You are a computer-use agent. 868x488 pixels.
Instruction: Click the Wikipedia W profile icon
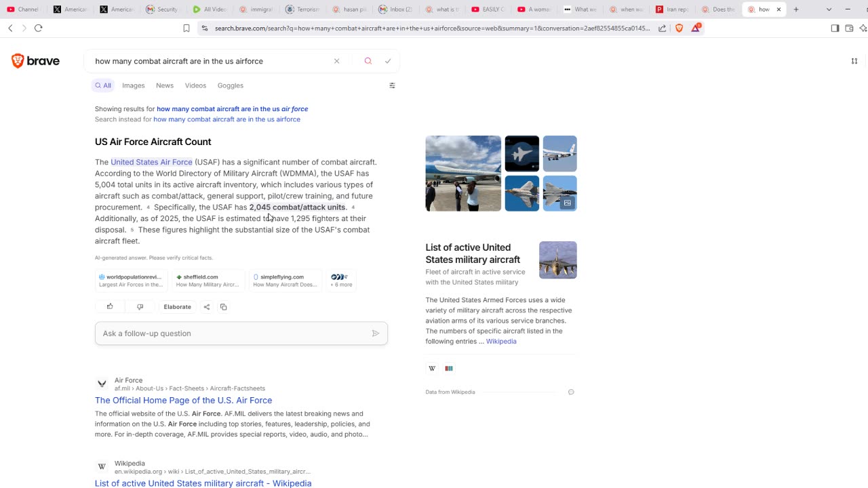coord(432,369)
